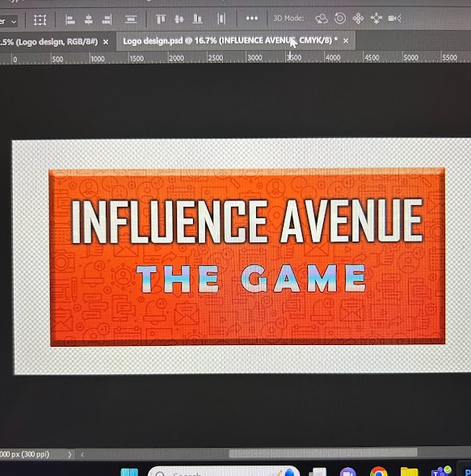Select Align Right Edges icon
Image resolution: width=471 pixels, height=476 pixels.
(x=107, y=20)
